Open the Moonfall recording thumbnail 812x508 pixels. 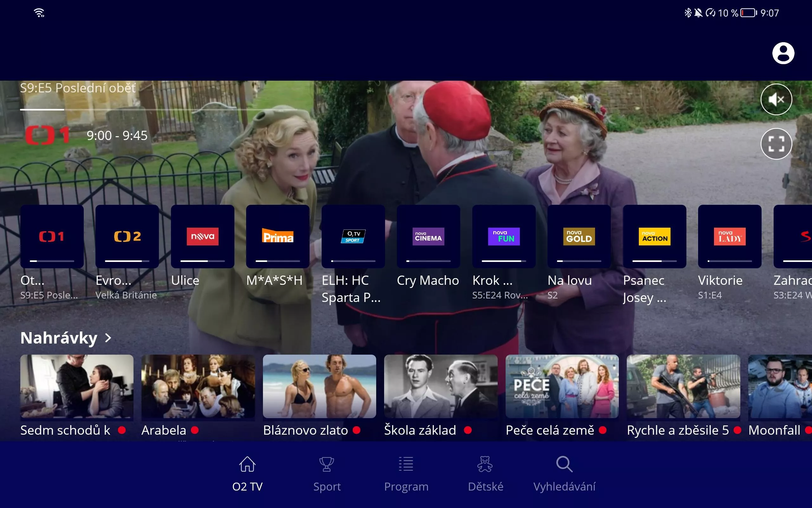[x=780, y=386]
